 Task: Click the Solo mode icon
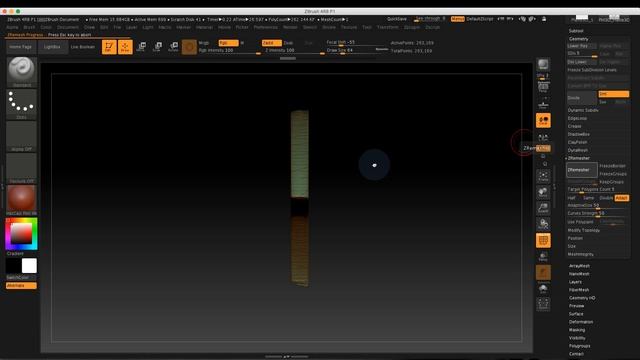click(x=543, y=289)
